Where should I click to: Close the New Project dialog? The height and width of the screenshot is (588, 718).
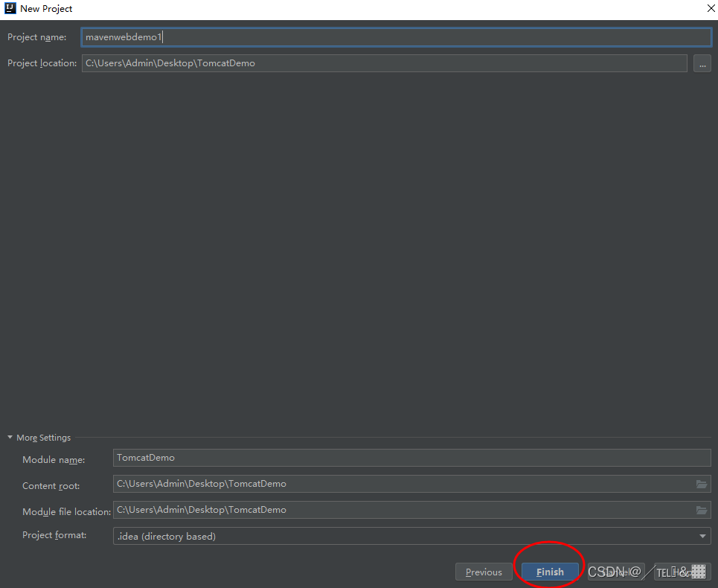(x=711, y=8)
